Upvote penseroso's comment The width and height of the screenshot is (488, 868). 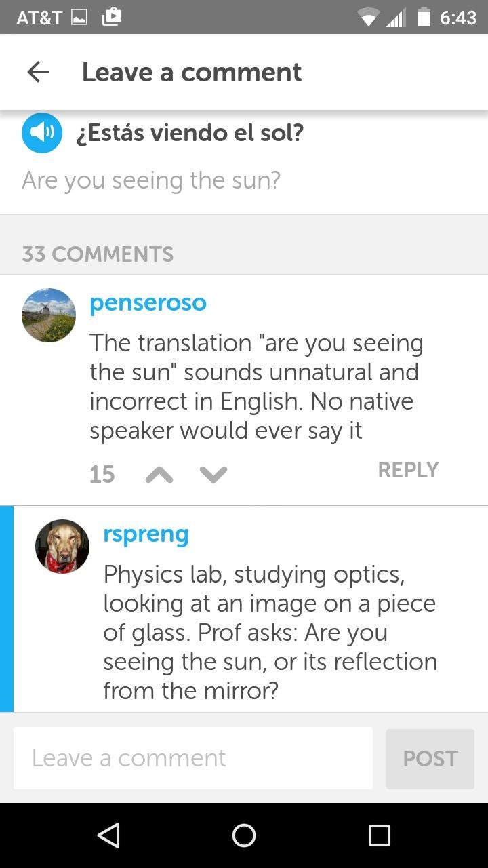pyautogui.click(x=159, y=474)
